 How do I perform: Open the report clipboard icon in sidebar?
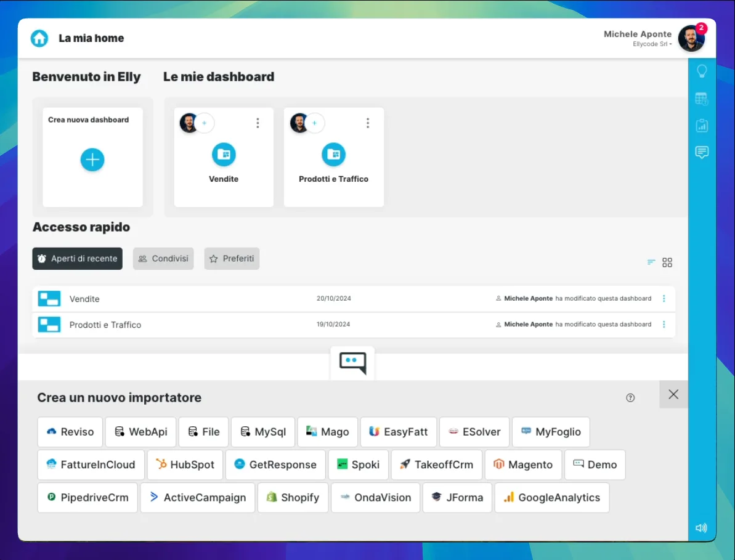(702, 125)
